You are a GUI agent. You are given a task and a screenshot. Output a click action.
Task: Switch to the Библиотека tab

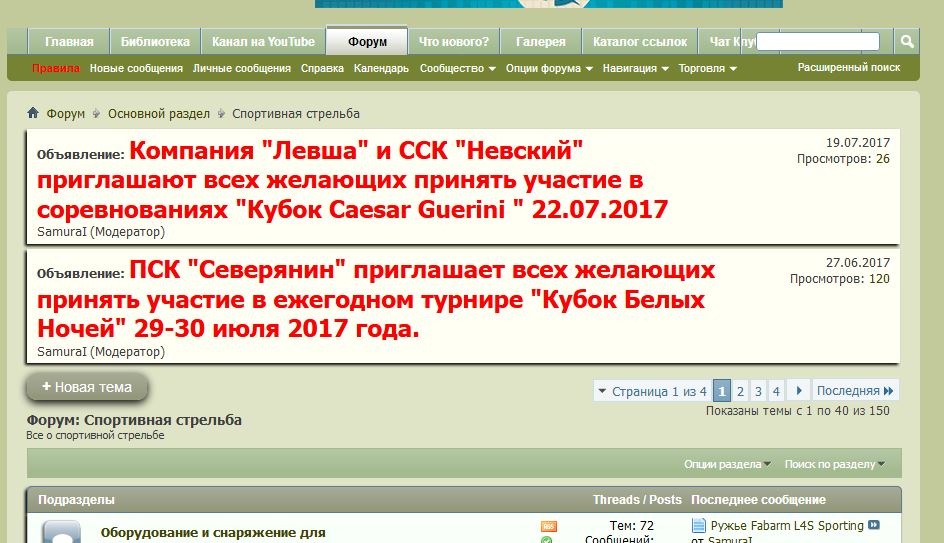pyautogui.click(x=155, y=42)
